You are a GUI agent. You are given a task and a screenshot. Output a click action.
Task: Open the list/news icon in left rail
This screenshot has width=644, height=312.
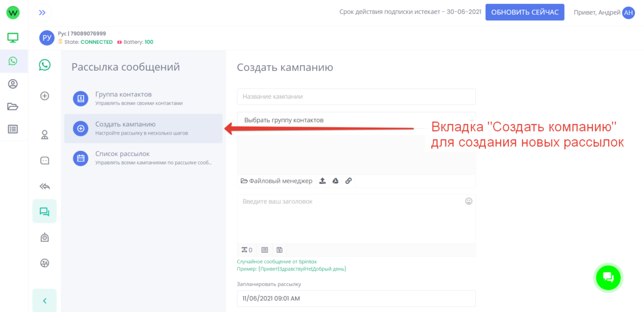[13, 129]
